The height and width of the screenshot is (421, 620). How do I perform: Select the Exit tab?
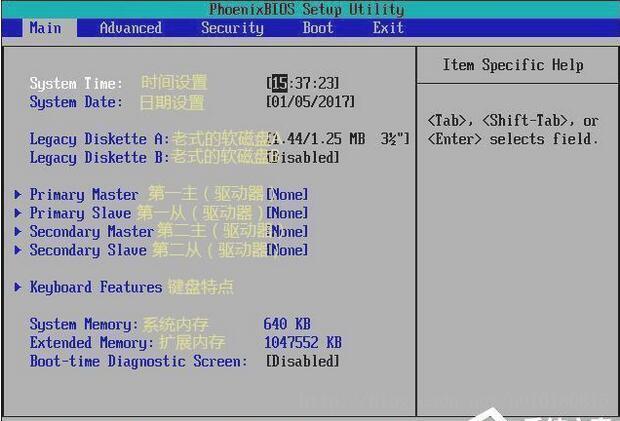[388, 28]
